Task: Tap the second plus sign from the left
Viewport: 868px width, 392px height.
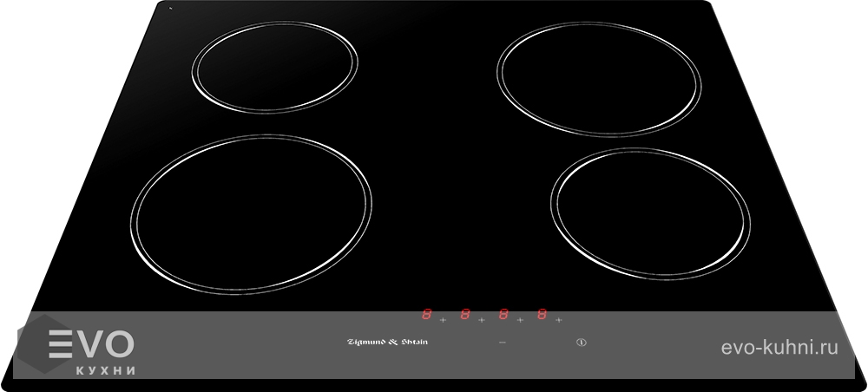Action: point(481,320)
